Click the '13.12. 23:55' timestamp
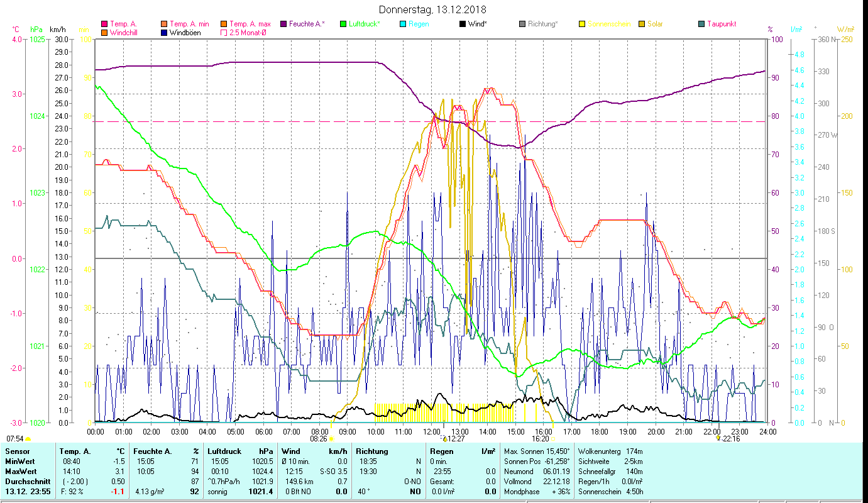 coord(28,492)
